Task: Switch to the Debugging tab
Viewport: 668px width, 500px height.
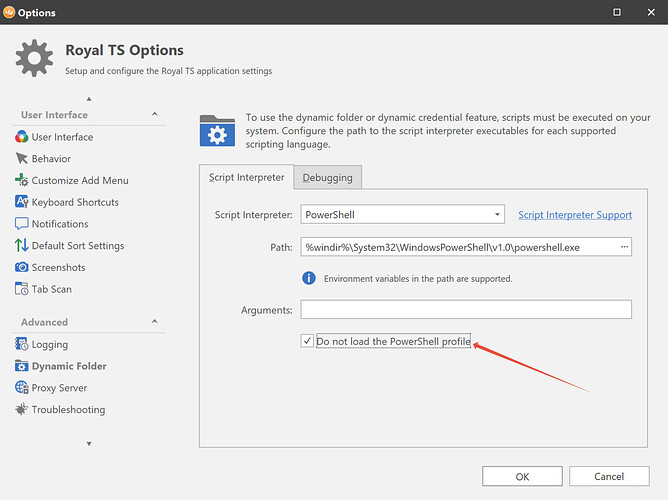Action: [328, 178]
